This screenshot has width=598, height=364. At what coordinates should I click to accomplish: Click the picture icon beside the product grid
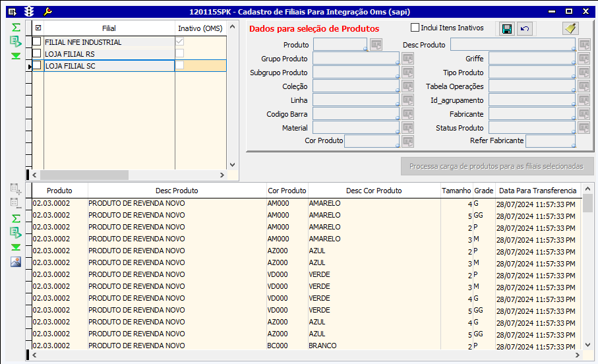click(x=16, y=262)
